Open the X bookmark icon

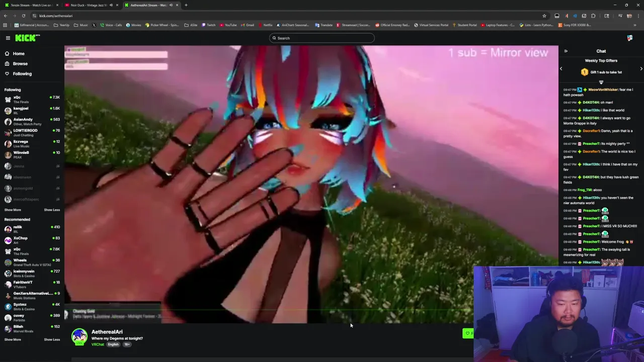tap(94, 25)
